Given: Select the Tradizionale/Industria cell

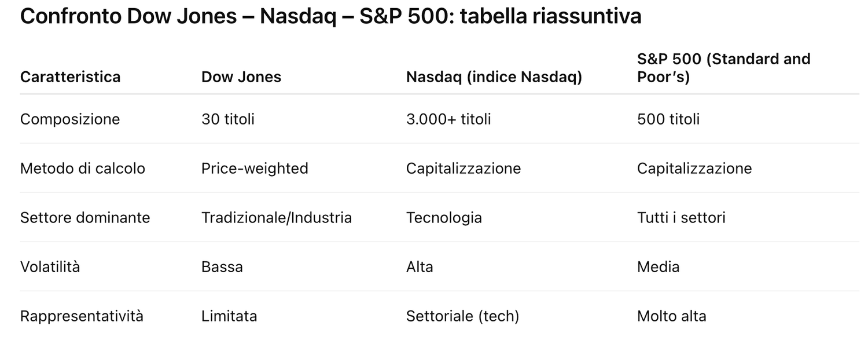Looking at the screenshot, I should [277, 218].
